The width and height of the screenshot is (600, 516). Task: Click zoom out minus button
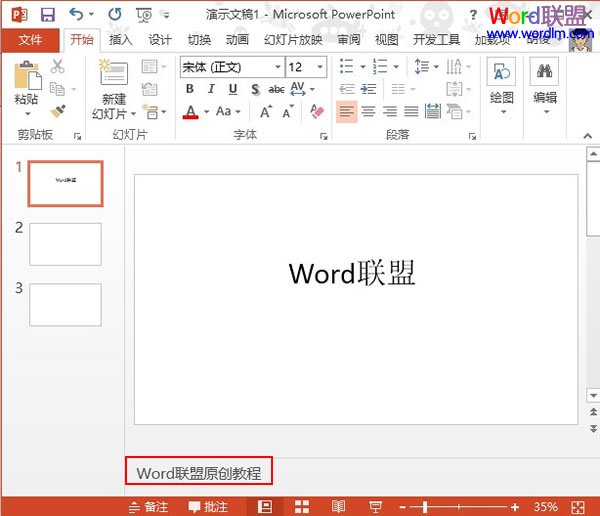tap(403, 507)
